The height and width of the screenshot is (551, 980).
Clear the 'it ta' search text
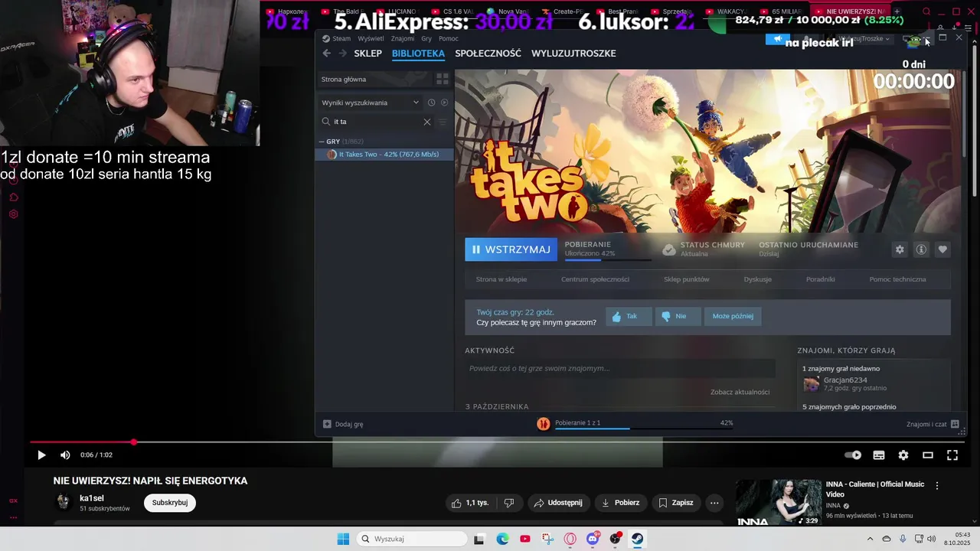[x=427, y=122]
